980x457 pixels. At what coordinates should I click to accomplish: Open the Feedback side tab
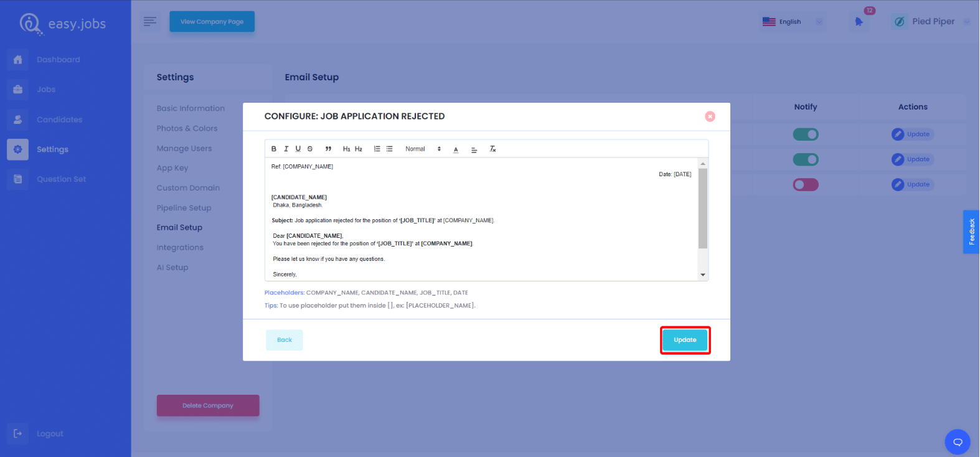[971, 232]
